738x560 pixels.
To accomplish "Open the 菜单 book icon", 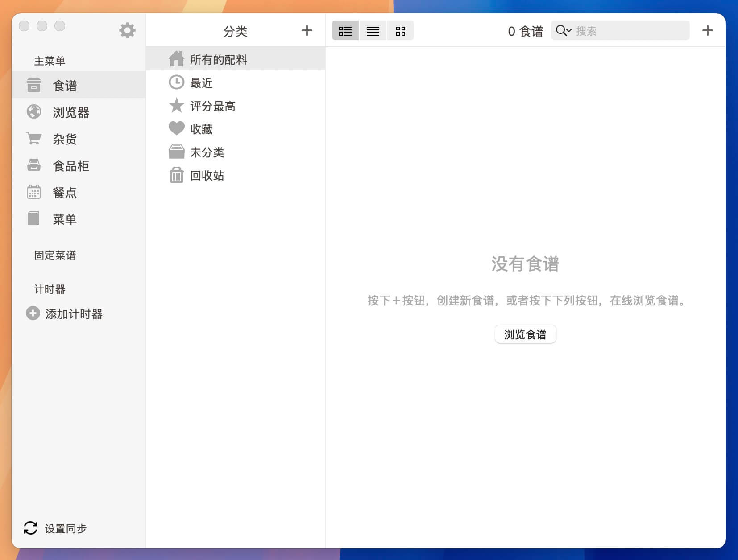I will point(34,219).
